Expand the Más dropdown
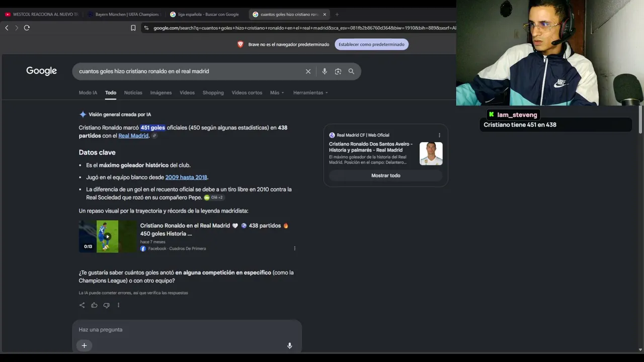 [277, 93]
